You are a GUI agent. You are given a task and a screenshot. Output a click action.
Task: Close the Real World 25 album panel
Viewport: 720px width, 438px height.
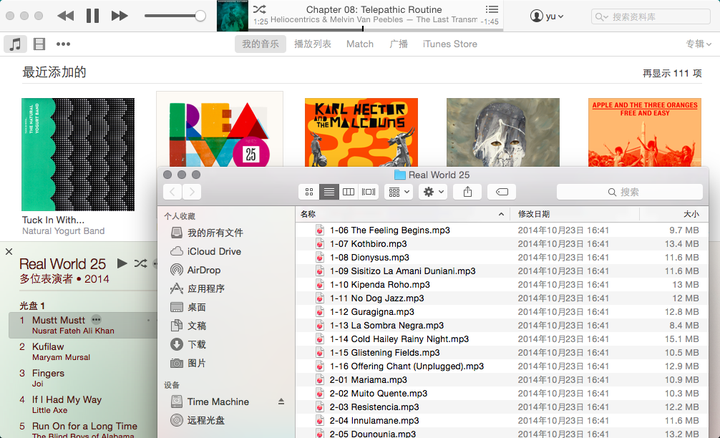pyautogui.click(x=9, y=252)
